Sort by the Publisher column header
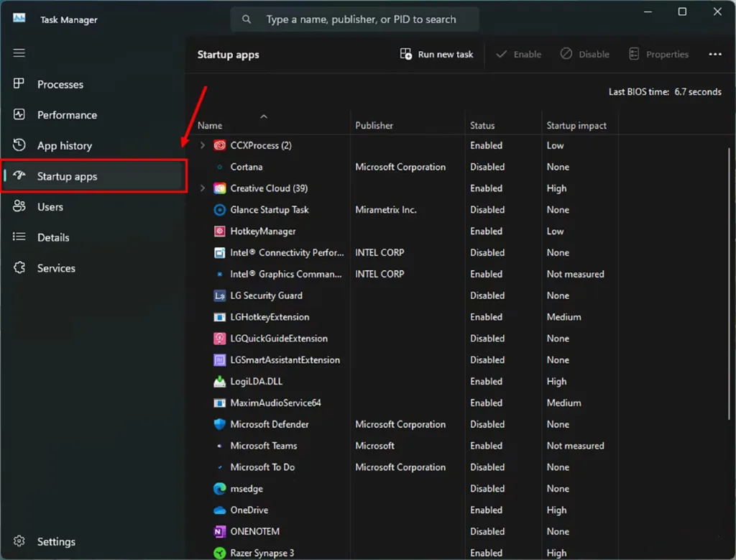The width and height of the screenshot is (736, 560). (x=374, y=125)
